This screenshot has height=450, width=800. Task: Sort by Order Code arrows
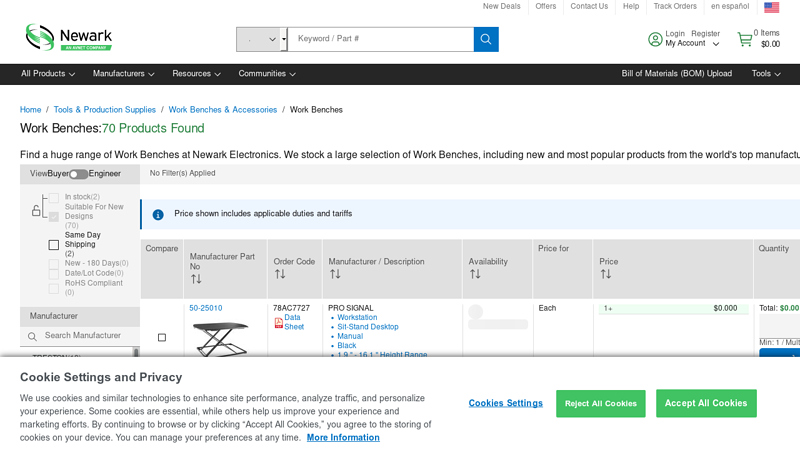pos(280,274)
